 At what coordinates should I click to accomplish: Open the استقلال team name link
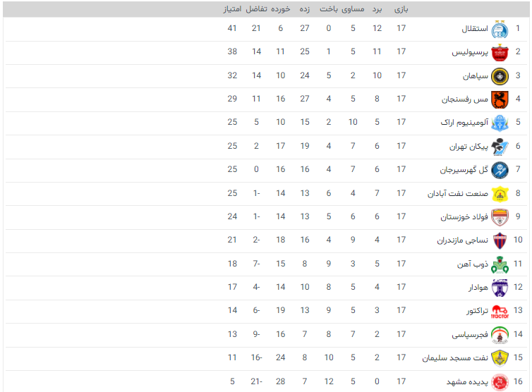point(475,29)
